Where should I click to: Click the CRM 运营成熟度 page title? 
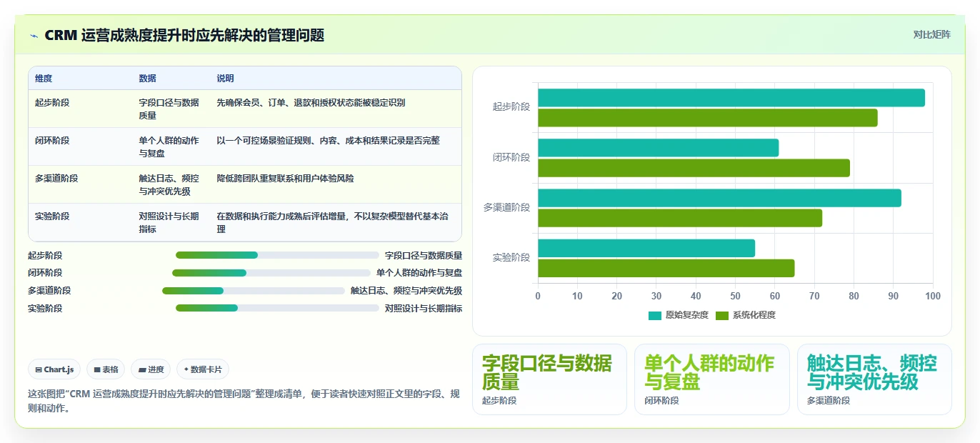click(x=184, y=35)
